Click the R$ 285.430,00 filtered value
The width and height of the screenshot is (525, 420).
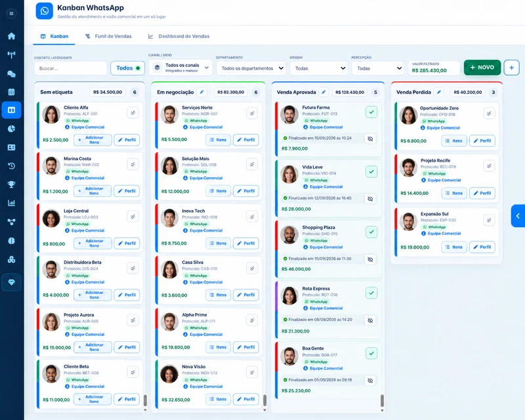point(429,70)
